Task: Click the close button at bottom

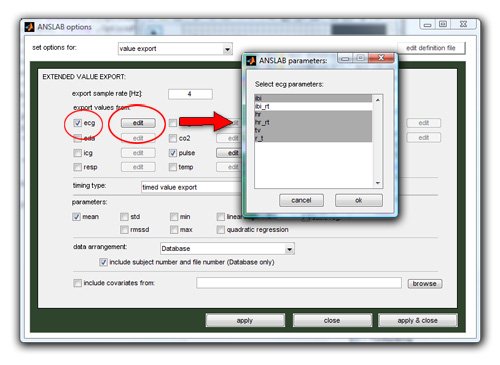Action: (x=332, y=320)
